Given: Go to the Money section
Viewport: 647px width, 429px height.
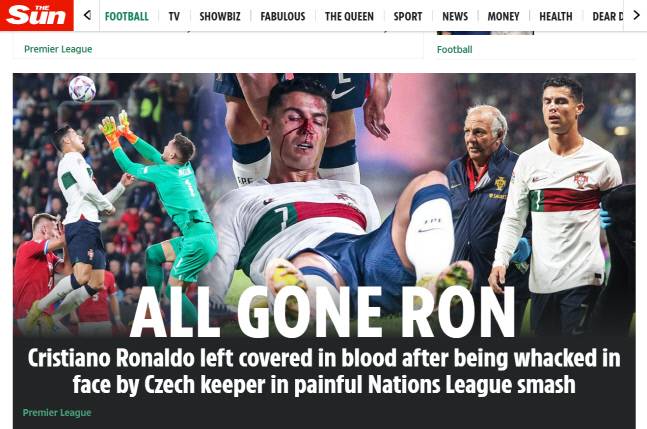Looking at the screenshot, I should [x=503, y=16].
